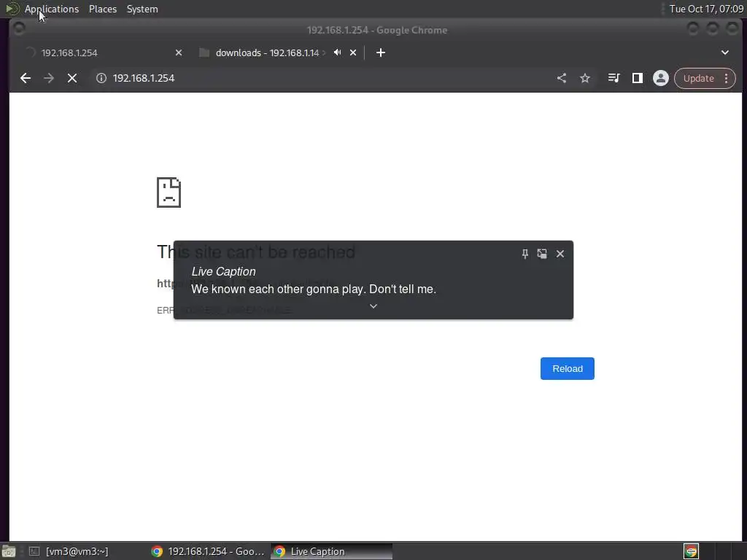
Task: Click the window menu button in title bar
Action: tap(19, 29)
